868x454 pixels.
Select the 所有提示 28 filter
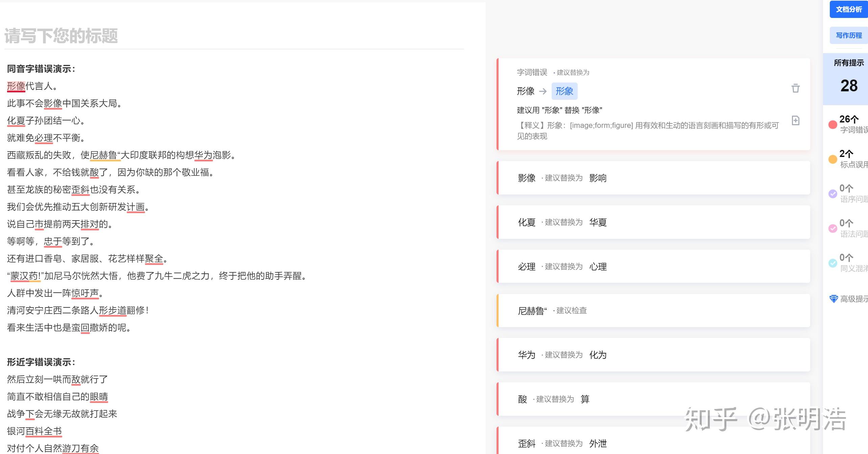(848, 79)
